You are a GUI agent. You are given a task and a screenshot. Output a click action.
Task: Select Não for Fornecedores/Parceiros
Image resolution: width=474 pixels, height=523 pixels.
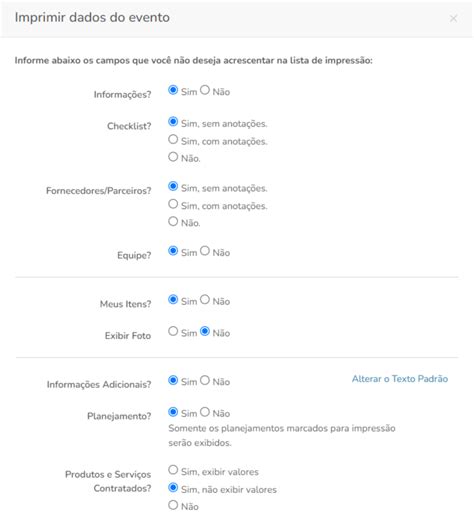tap(173, 221)
